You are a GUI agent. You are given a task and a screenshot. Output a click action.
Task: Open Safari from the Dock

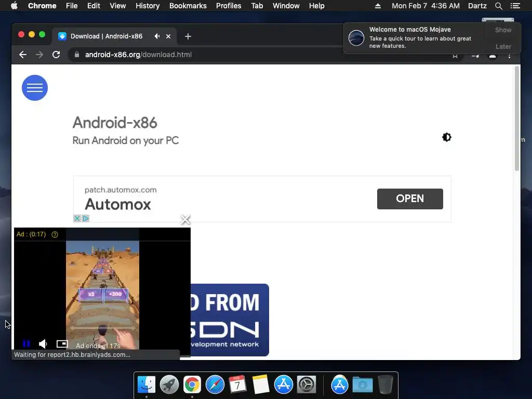point(215,384)
